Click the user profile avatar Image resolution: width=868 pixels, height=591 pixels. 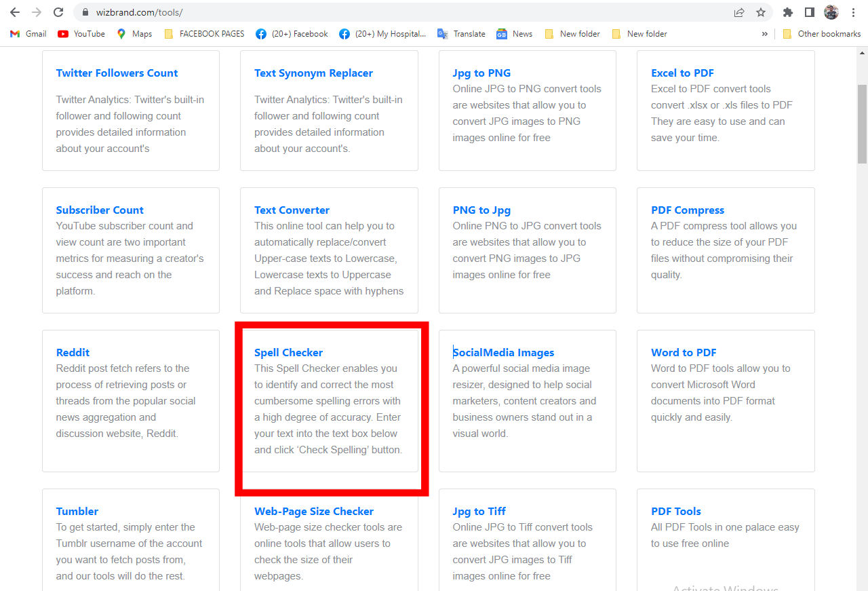pyautogui.click(x=831, y=12)
